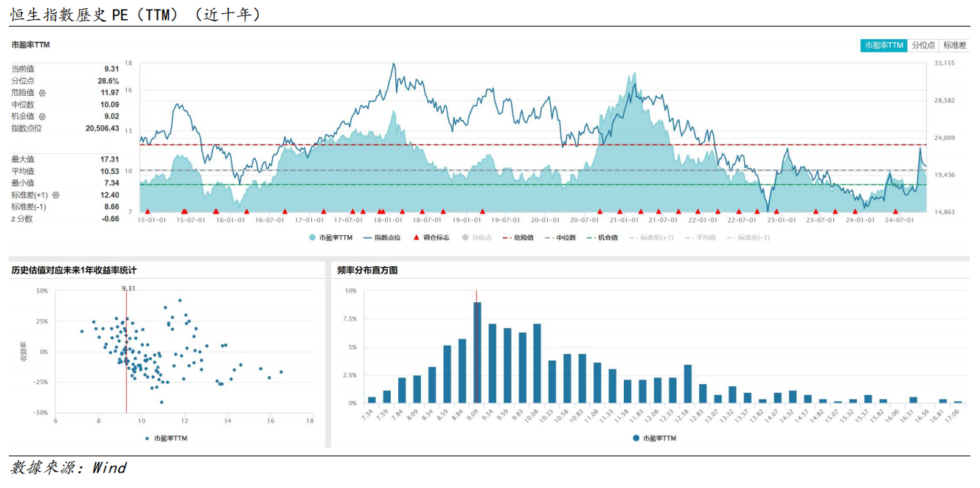The height and width of the screenshot is (488, 980).
Task: Click 市盈率TTM legend dot under scatter chart
Action: point(148,438)
